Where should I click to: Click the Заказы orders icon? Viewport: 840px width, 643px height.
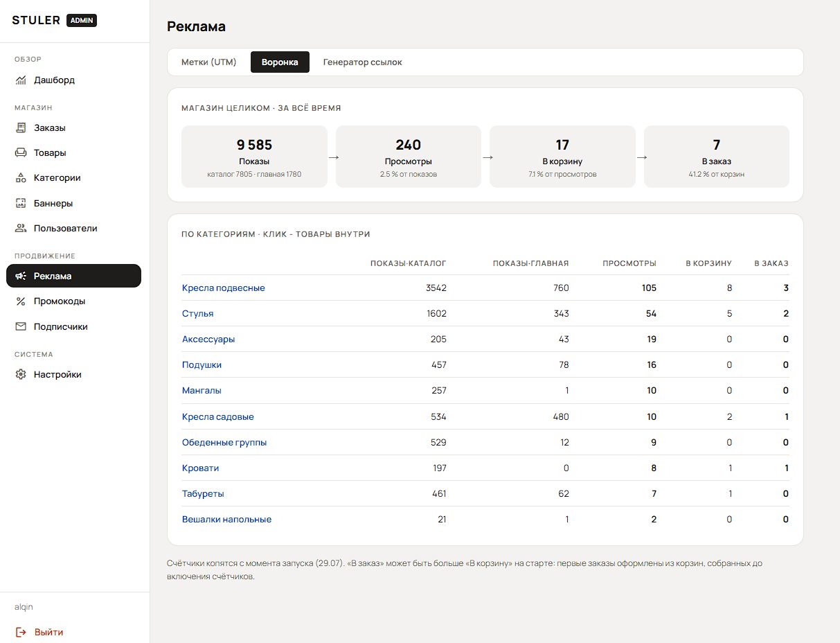point(21,128)
